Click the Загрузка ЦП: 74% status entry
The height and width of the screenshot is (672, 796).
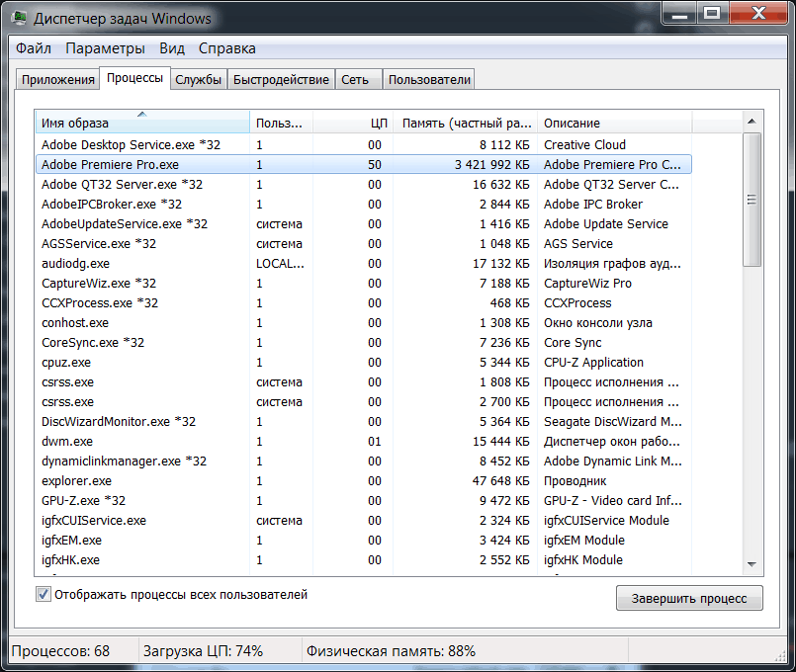point(203,651)
